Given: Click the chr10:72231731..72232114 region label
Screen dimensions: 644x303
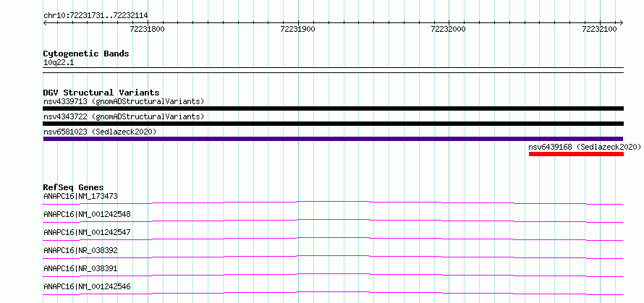Looking at the screenshot, I should pyautogui.click(x=96, y=15).
